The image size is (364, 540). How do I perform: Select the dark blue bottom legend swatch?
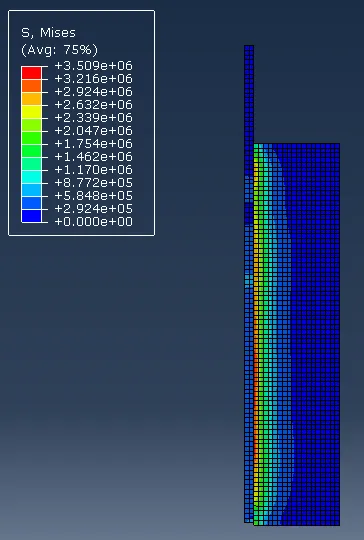(31, 216)
